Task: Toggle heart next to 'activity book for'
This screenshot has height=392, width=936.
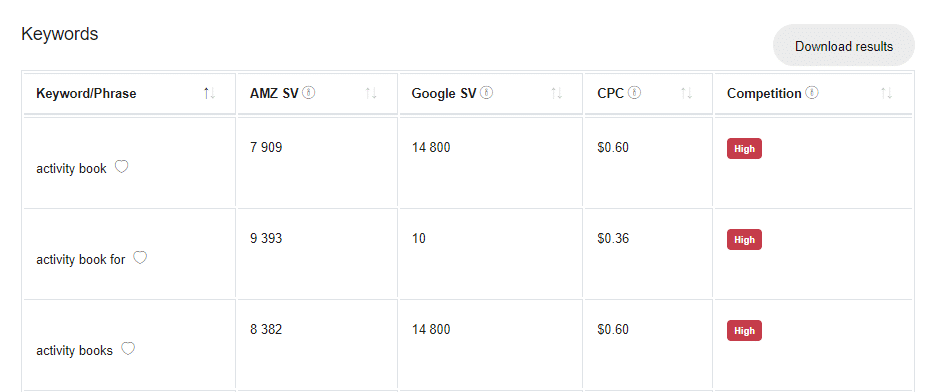Action: click(x=140, y=258)
